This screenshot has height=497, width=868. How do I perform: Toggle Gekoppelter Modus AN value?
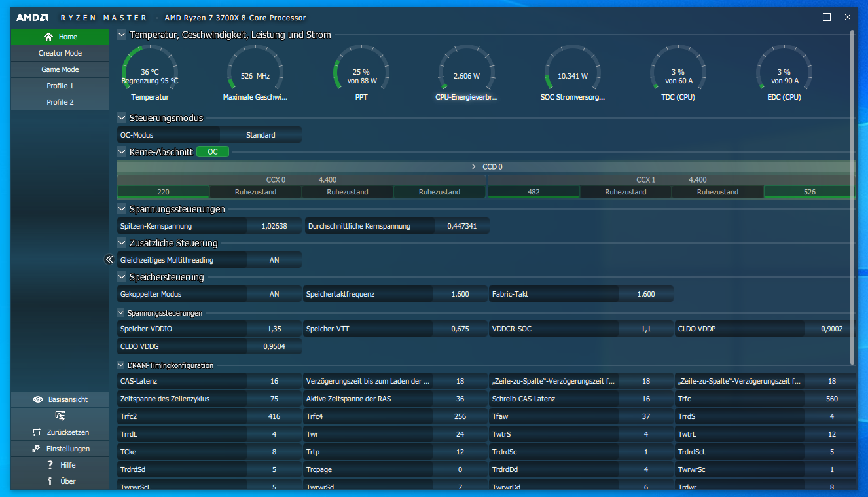tap(274, 294)
